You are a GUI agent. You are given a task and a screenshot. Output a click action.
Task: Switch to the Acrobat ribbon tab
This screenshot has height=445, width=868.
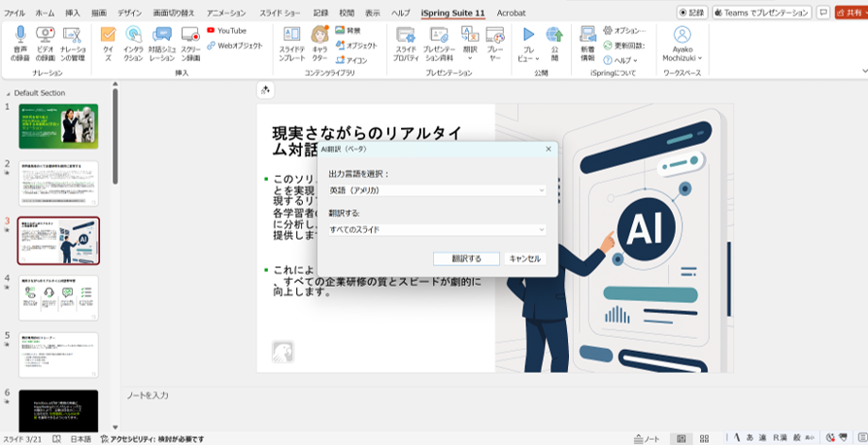pos(511,13)
